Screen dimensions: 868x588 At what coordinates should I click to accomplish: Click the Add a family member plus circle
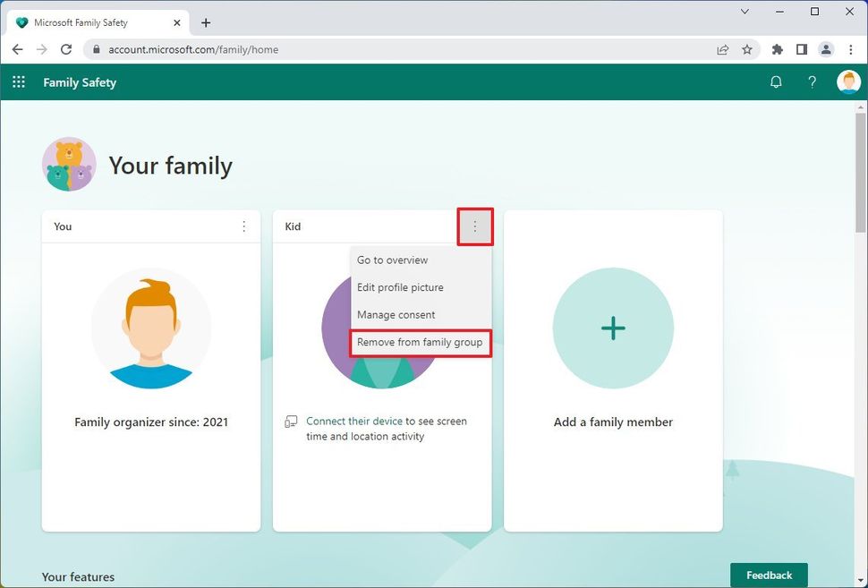tap(613, 328)
